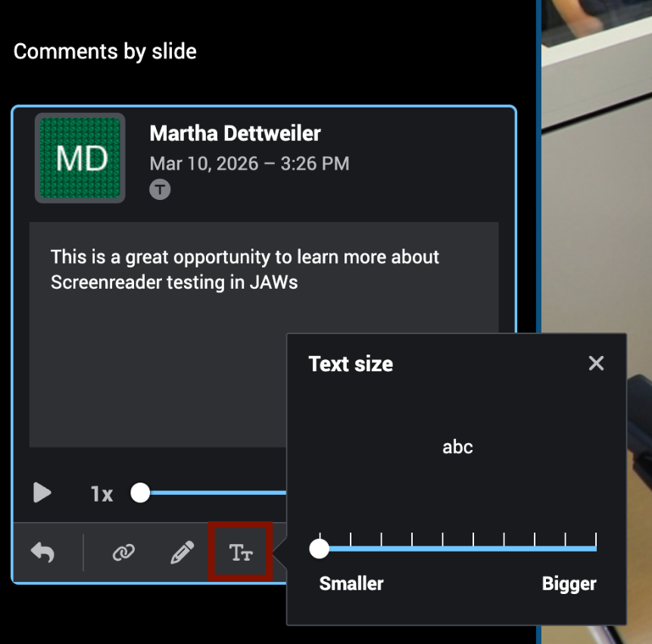Toggle the 1x playback speed
The width and height of the screenshot is (652, 644).
[x=101, y=493]
